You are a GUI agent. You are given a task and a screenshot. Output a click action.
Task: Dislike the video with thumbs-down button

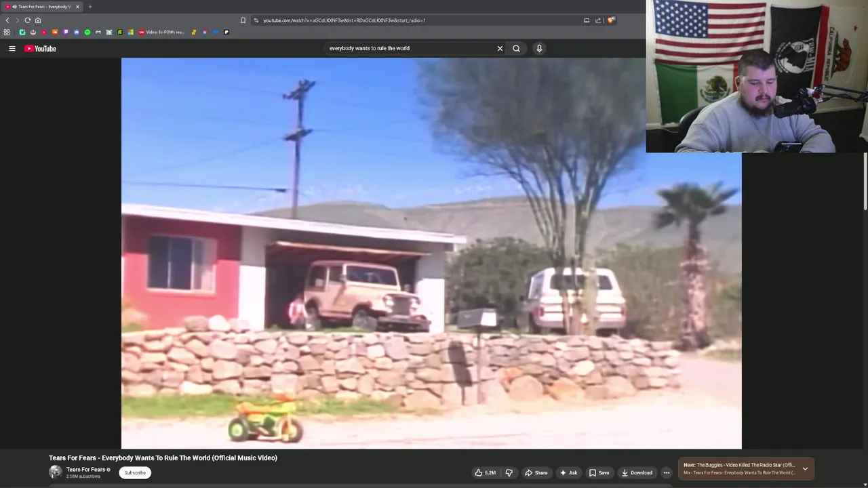pos(509,472)
